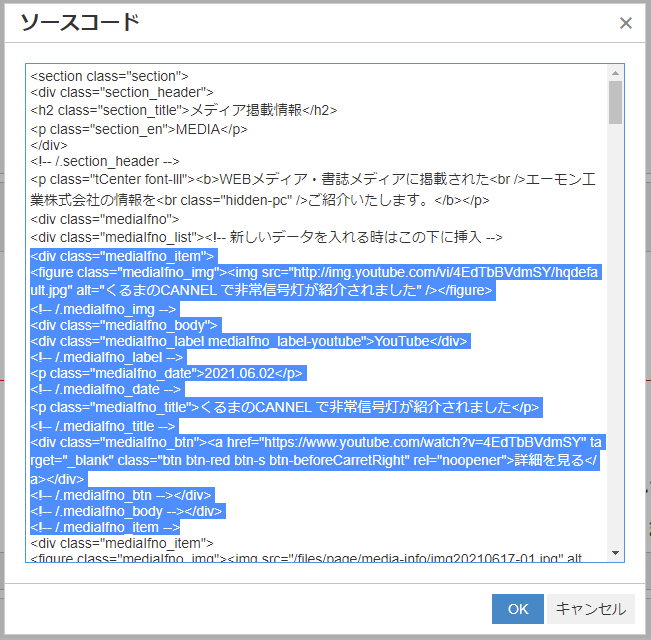The height and width of the screenshot is (640, 651).
Task: Close the ソースコード dialog with X
Action: pyautogui.click(x=626, y=23)
